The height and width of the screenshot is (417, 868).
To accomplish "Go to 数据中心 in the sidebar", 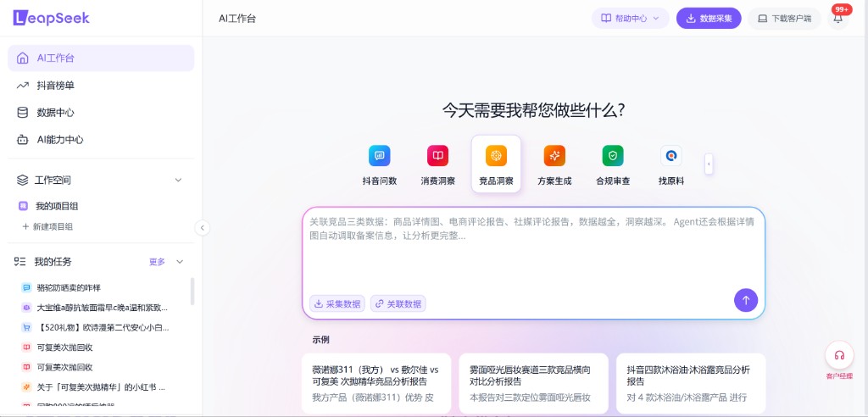I will [x=101, y=113].
